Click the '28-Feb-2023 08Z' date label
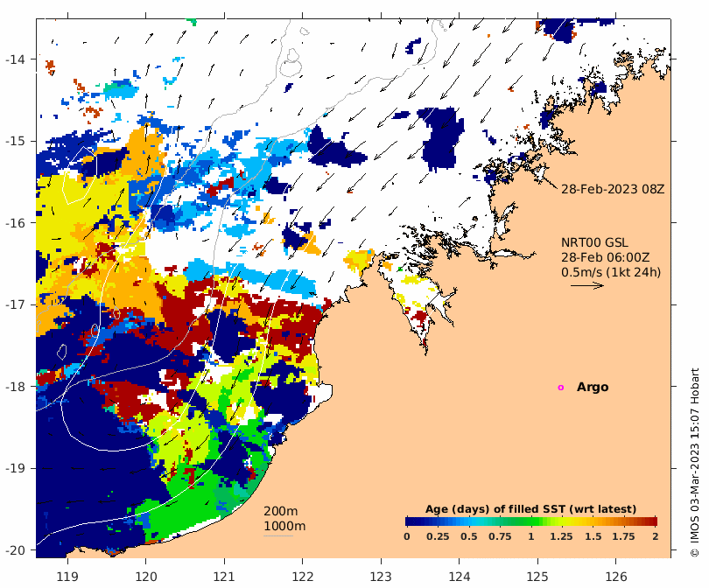Viewport: 709px width, 588px height. [613, 189]
